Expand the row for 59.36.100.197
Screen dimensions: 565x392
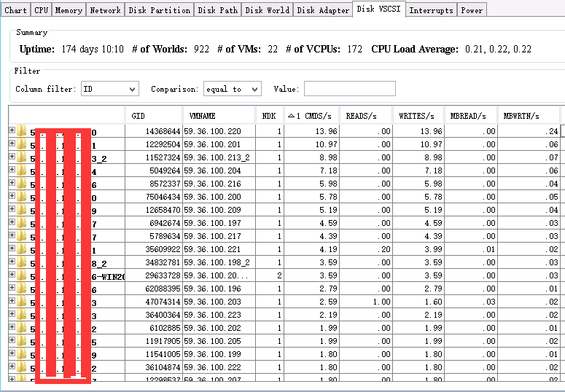(x=12, y=222)
